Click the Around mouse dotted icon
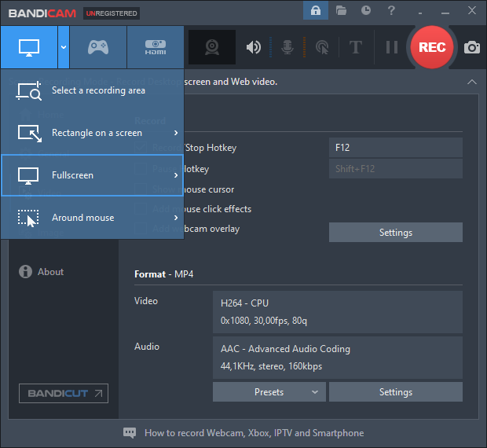The image size is (487, 448). click(x=28, y=218)
